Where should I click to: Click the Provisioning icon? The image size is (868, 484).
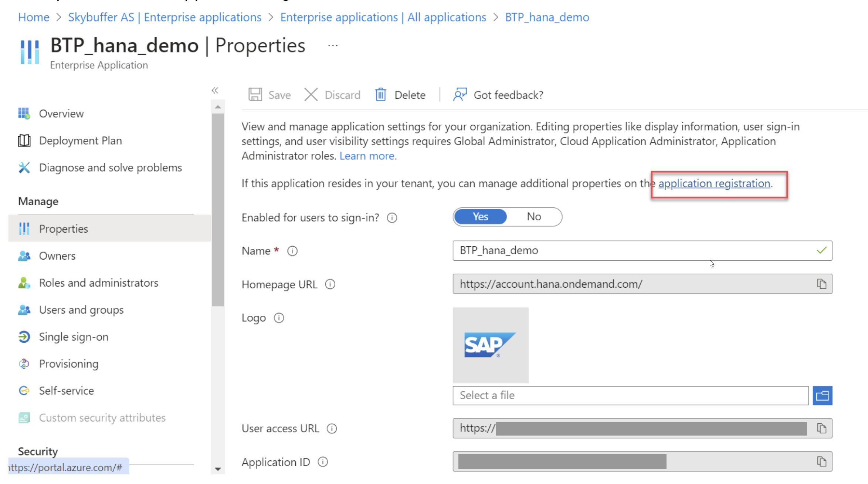coord(24,364)
